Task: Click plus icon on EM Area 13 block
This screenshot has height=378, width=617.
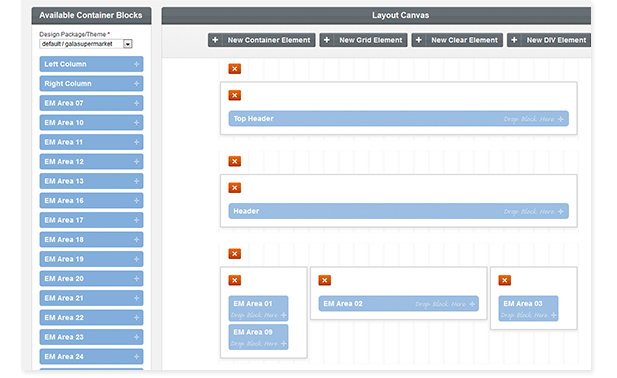Action: [136, 181]
